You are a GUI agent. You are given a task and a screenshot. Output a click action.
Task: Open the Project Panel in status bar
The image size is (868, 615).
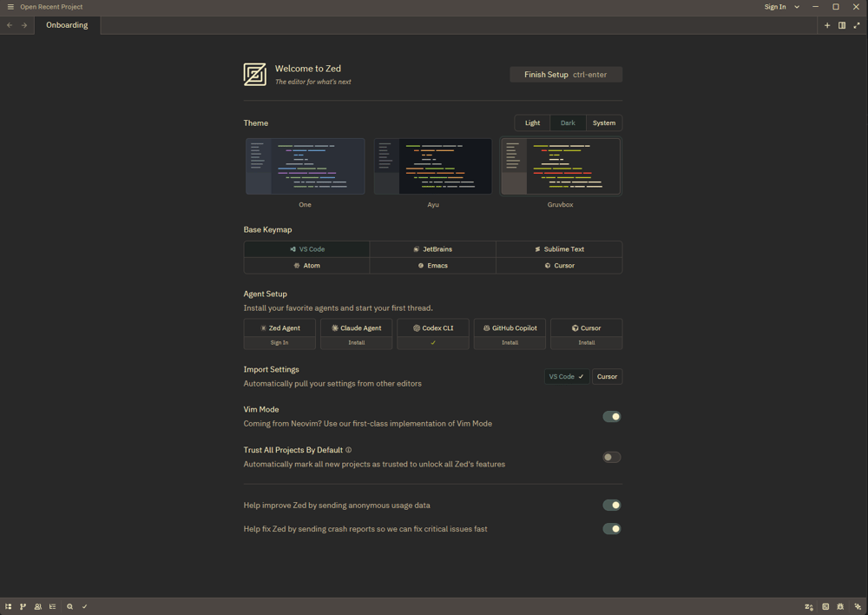9,606
